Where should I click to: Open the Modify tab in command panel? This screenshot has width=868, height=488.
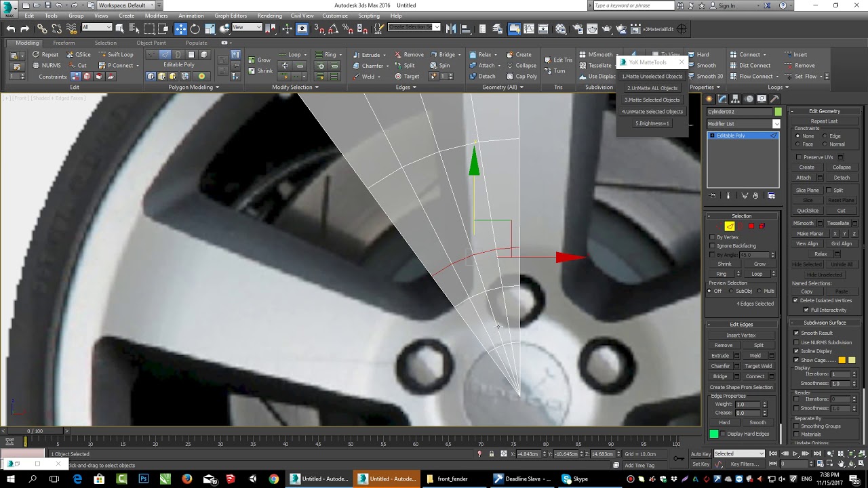(723, 99)
